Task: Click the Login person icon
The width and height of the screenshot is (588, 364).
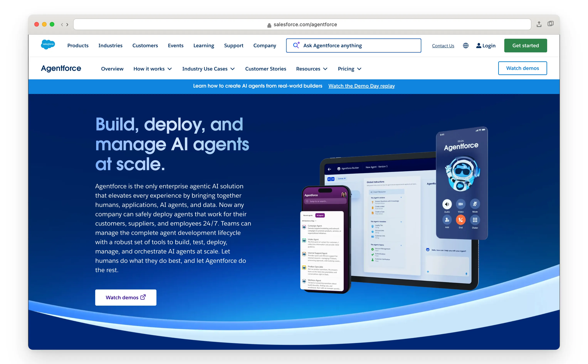Action: coord(478,45)
